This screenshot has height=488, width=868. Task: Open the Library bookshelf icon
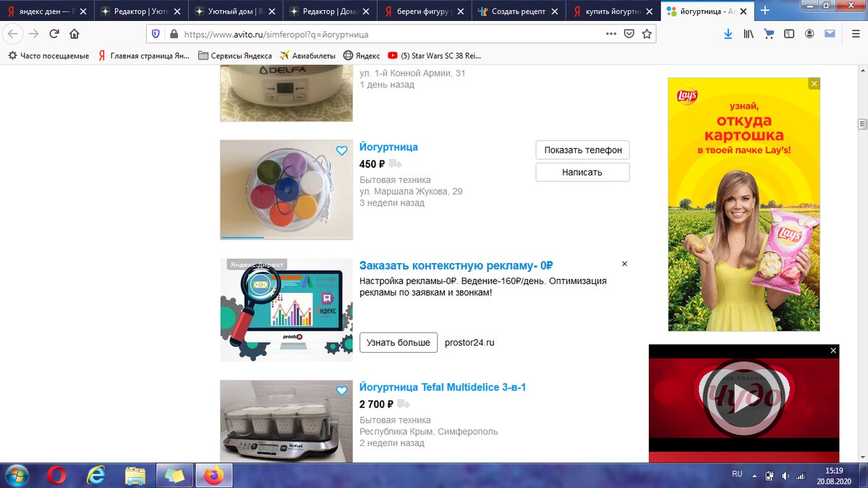tap(749, 34)
